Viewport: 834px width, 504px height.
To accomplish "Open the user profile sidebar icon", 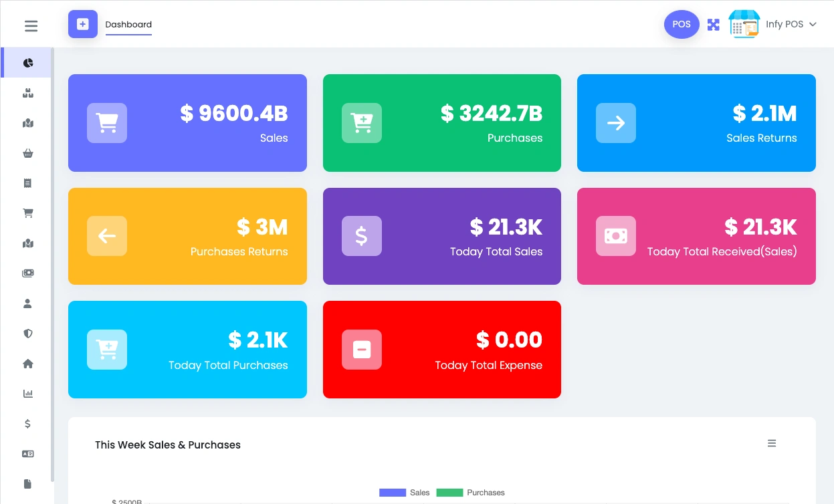I will (28, 303).
